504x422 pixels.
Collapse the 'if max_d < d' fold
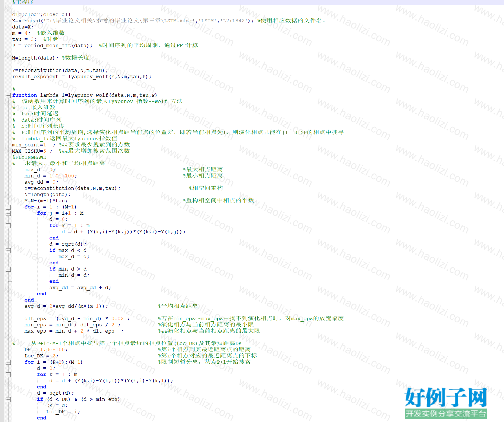(x=8, y=250)
